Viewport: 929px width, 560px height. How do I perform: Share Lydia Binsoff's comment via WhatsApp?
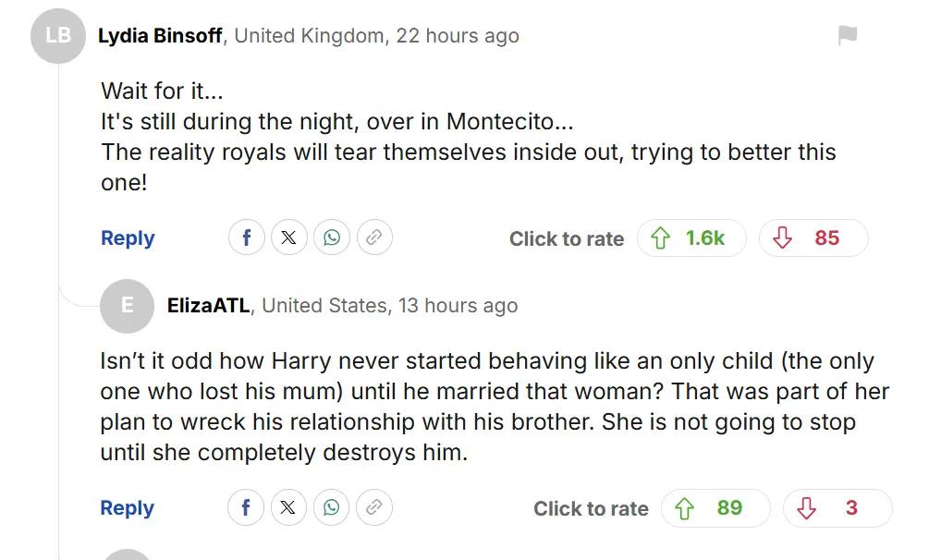(x=332, y=238)
